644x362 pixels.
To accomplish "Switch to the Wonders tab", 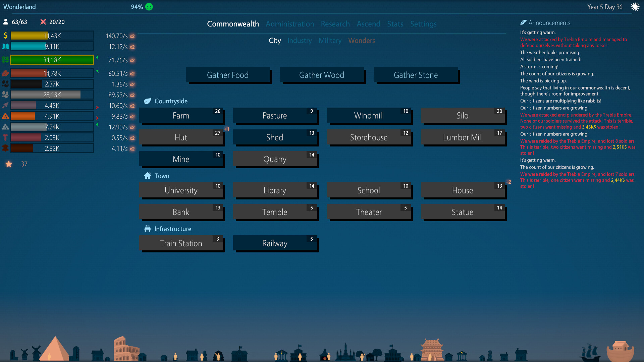I will tap(362, 41).
